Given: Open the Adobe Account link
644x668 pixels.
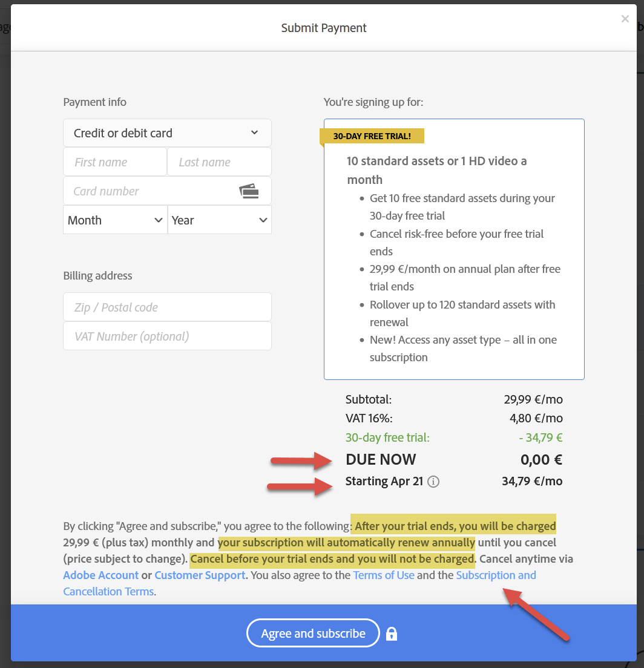Looking at the screenshot, I should [100, 575].
